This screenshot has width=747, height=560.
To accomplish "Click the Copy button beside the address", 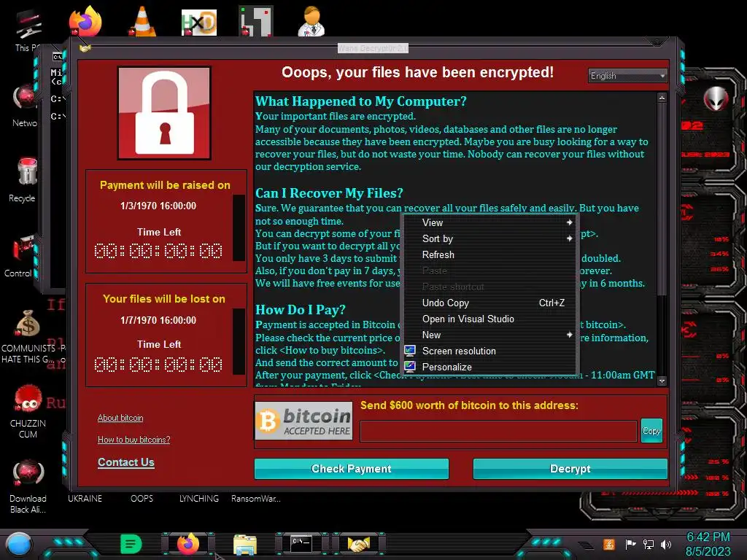I will [651, 430].
